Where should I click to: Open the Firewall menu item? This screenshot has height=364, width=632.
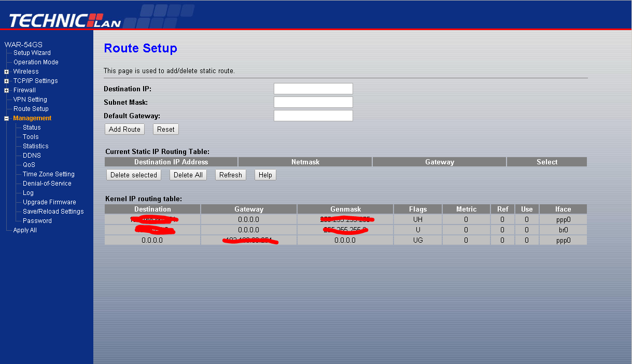[x=24, y=90]
